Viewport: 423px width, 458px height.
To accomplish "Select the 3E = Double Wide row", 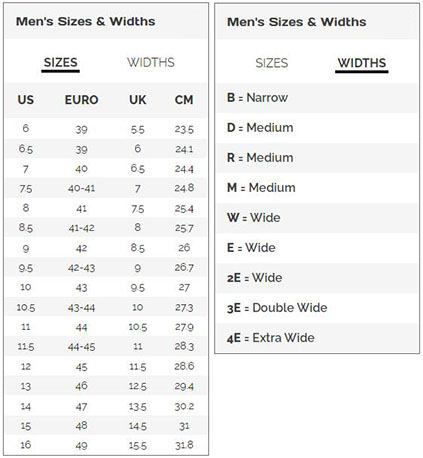I will (317, 308).
